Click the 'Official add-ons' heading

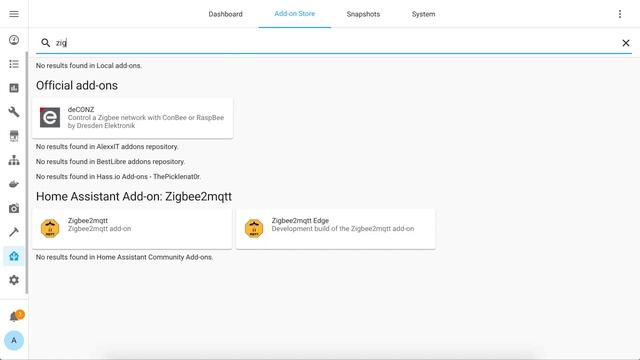[77, 85]
